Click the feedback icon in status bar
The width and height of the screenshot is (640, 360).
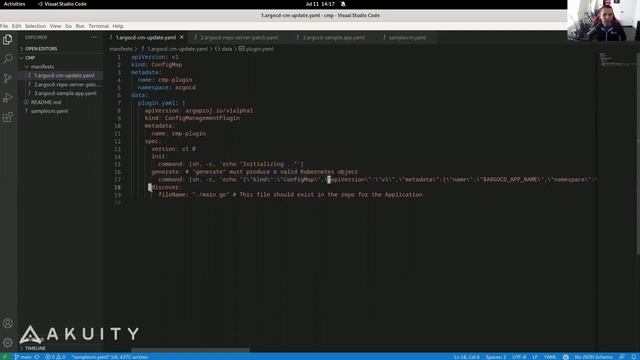[621, 357]
